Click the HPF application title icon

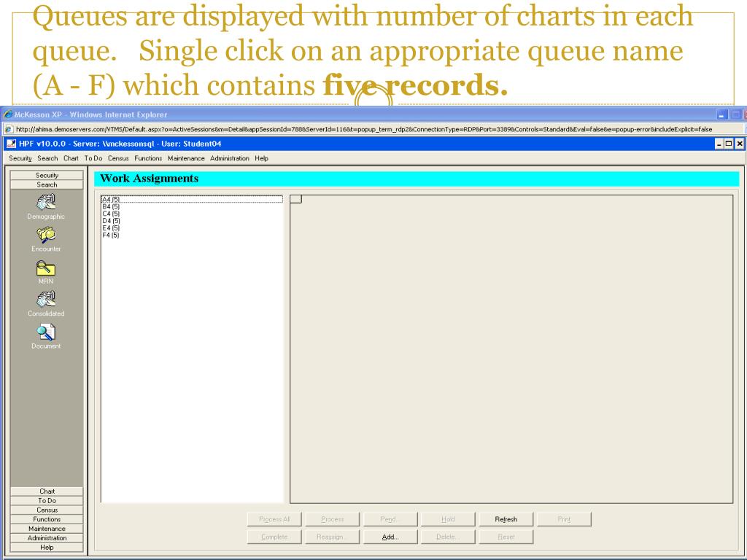click(12, 144)
